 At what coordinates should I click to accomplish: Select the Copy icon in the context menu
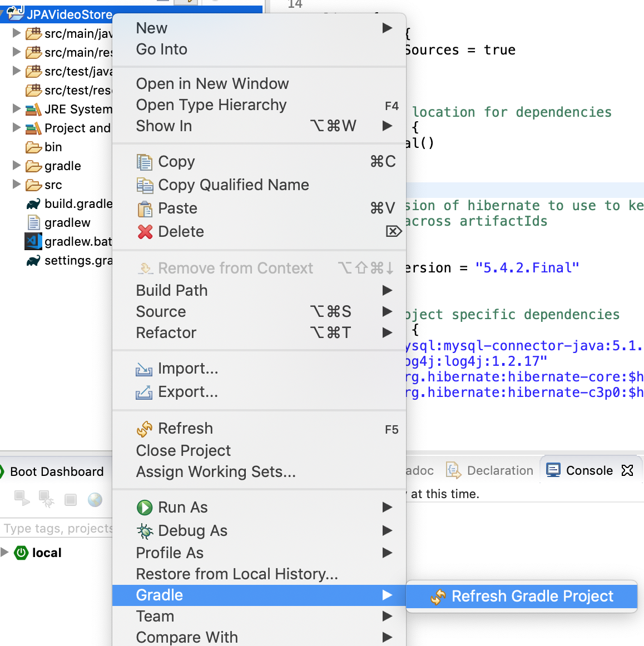pos(145,161)
